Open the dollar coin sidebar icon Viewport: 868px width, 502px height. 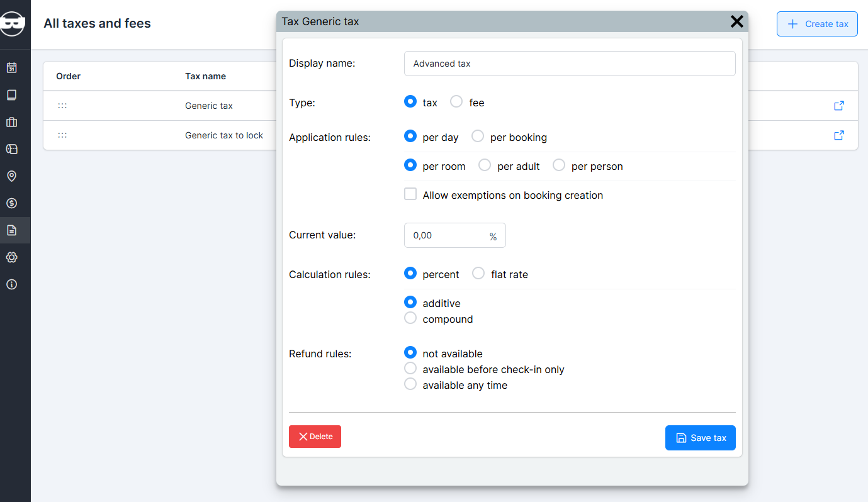coord(11,203)
